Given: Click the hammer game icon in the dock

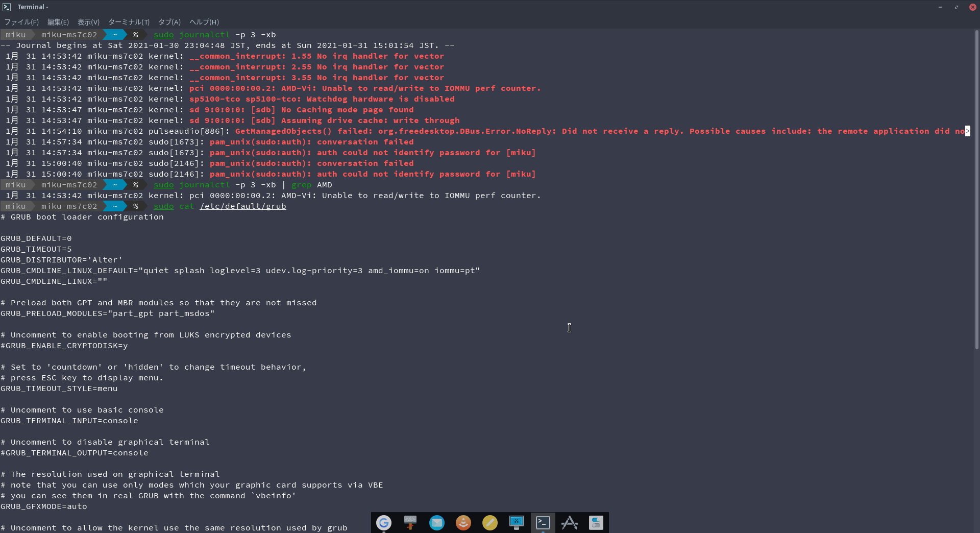Looking at the screenshot, I should [x=410, y=523].
